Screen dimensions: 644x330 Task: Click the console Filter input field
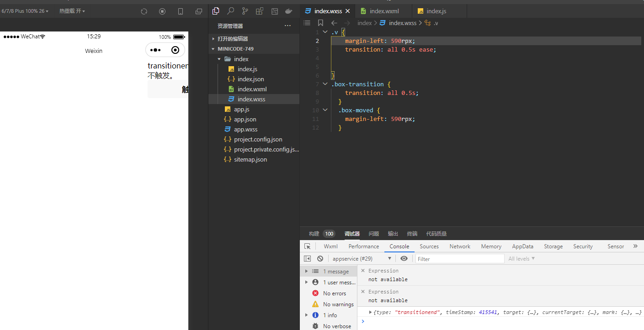460,258
